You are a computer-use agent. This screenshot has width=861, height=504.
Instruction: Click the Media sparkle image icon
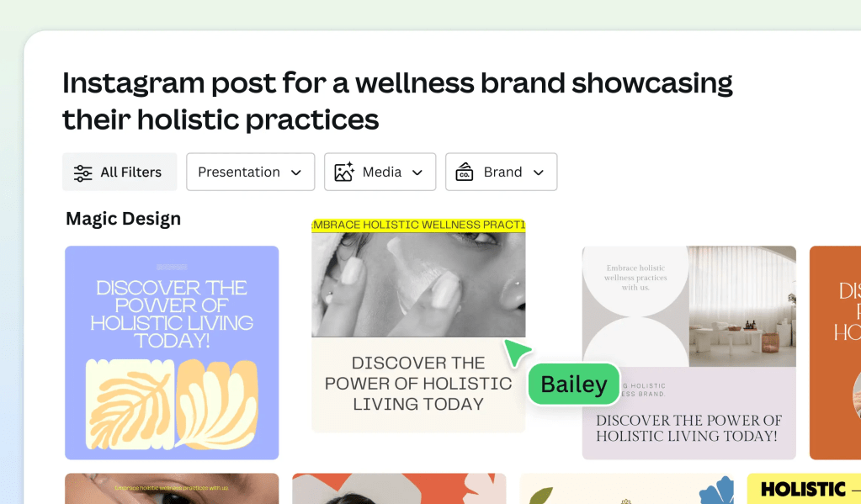344,172
